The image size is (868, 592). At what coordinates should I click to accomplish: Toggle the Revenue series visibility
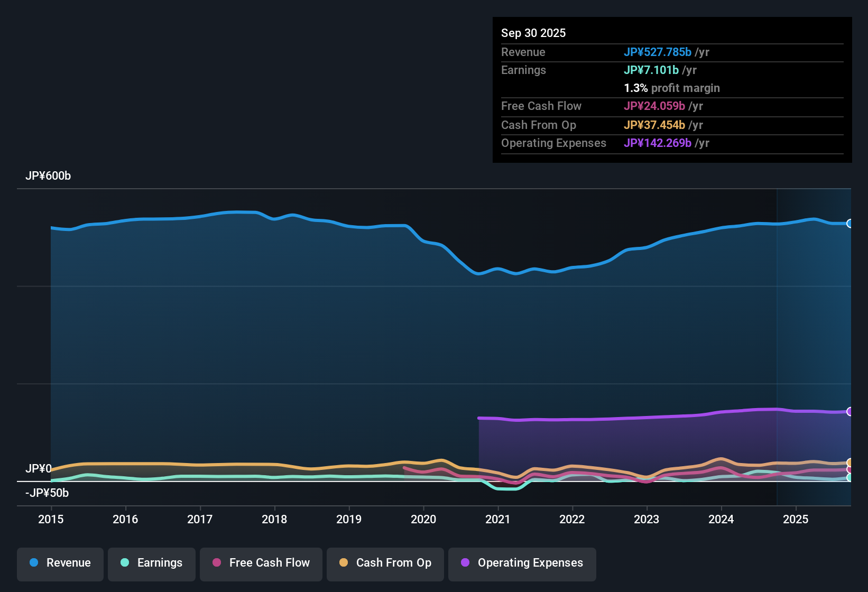[x=60, y=563]
